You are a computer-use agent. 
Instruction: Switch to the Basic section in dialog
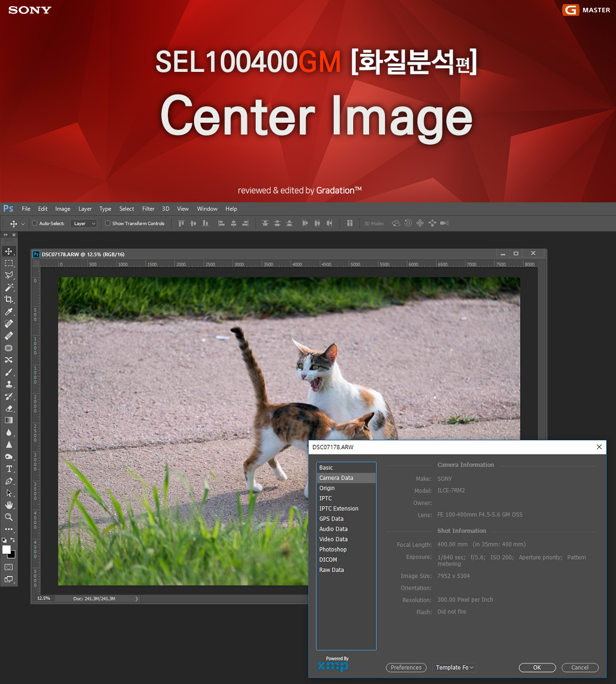click(x=346, y=468)
